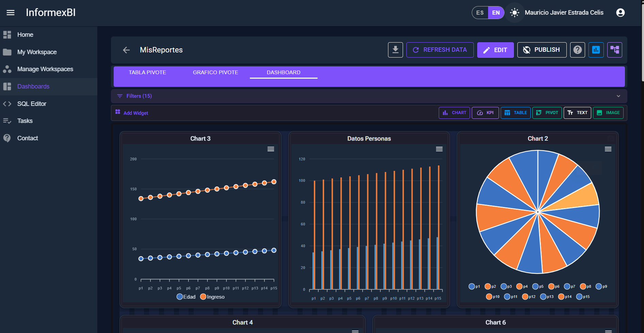Click the download/export icon in the toolbar

click(395, 50)
